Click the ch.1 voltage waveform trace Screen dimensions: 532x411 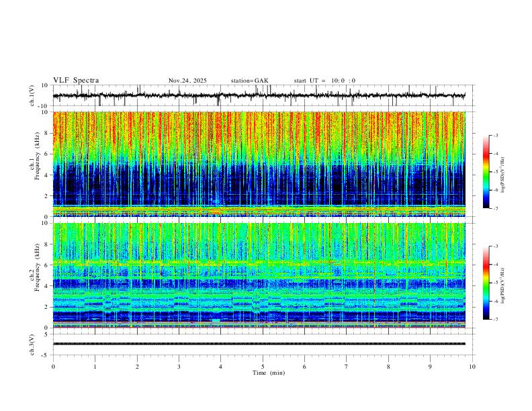point(259,95)
